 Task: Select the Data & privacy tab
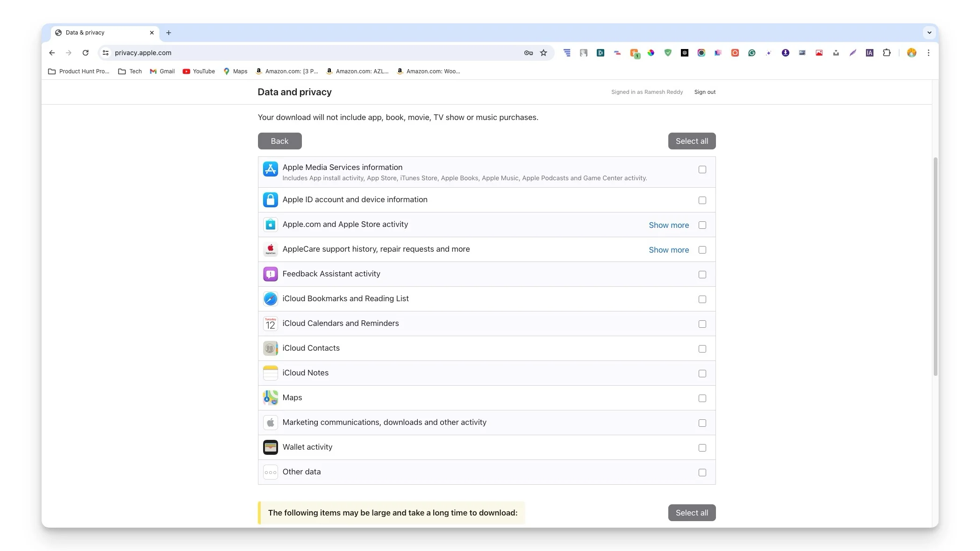click(x=105, y=33)
